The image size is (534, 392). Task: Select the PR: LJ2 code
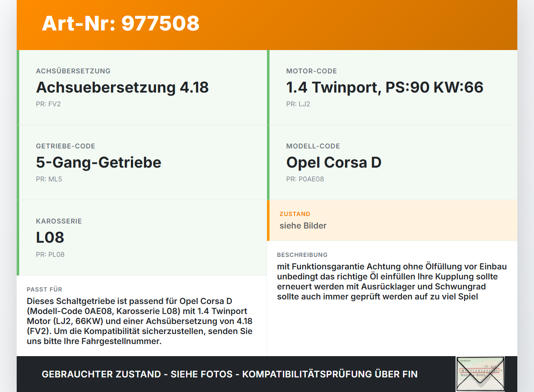298,104
